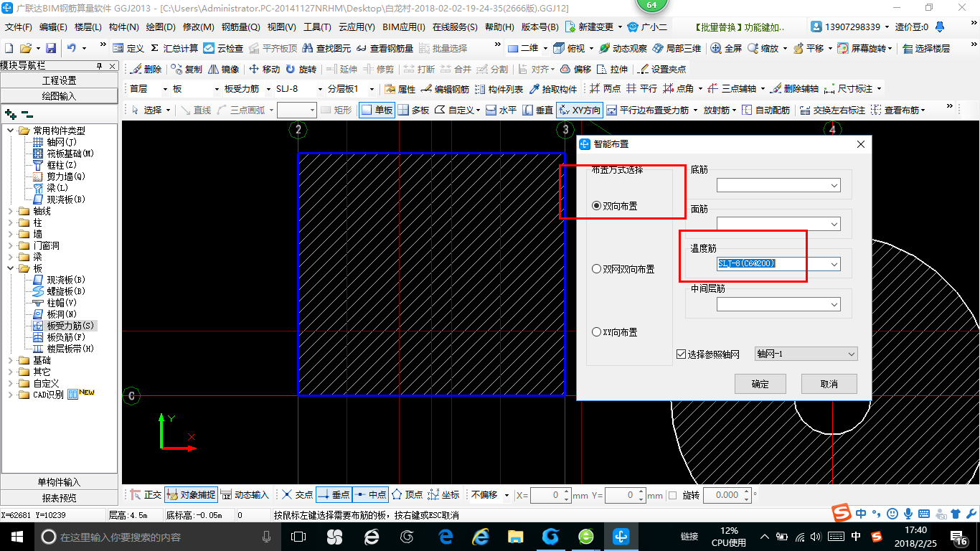Screen dimensions: 980x551
Task: Open 报表预览 section
Action: click(x=59, y=498)
